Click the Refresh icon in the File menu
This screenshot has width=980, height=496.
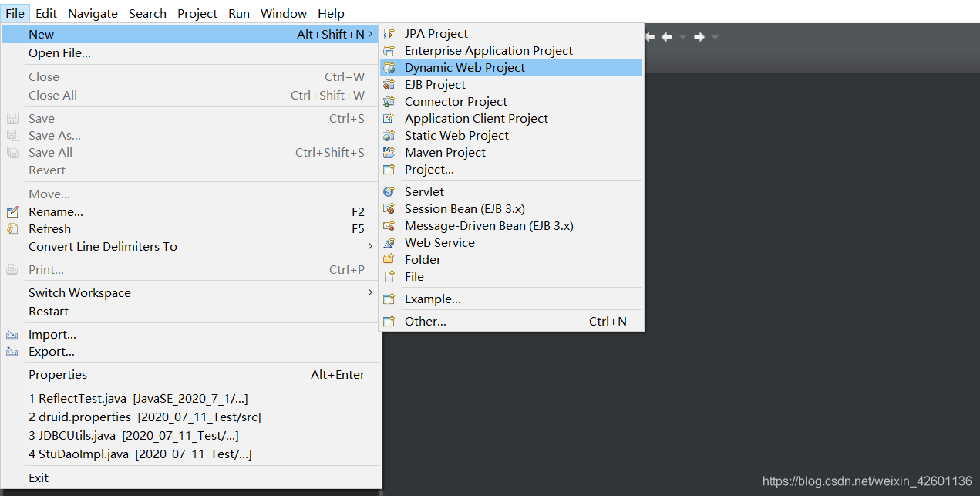click(x=12, y=229)
